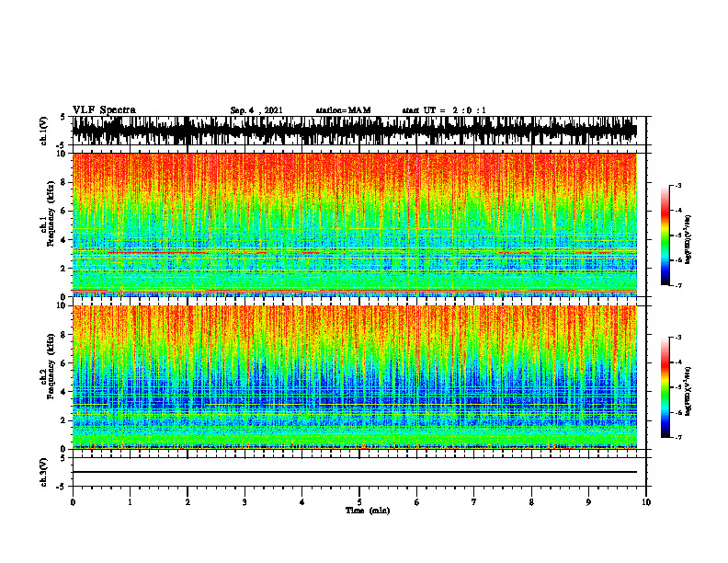Image resolution: width=728 pixels, height=563 pixels.
Task: Click the "2" kHz tick on ch.2 frequency axis
Action: [x=63, y=420]
